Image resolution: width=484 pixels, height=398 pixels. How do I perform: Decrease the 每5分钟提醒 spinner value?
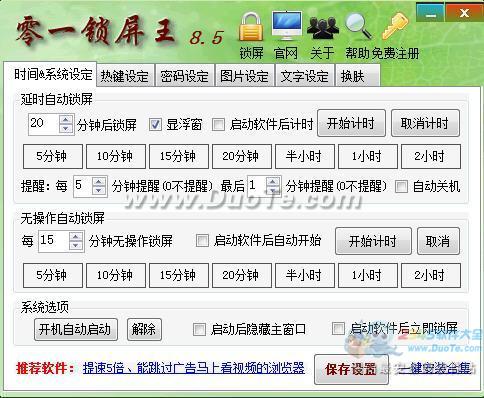[99, 191]
